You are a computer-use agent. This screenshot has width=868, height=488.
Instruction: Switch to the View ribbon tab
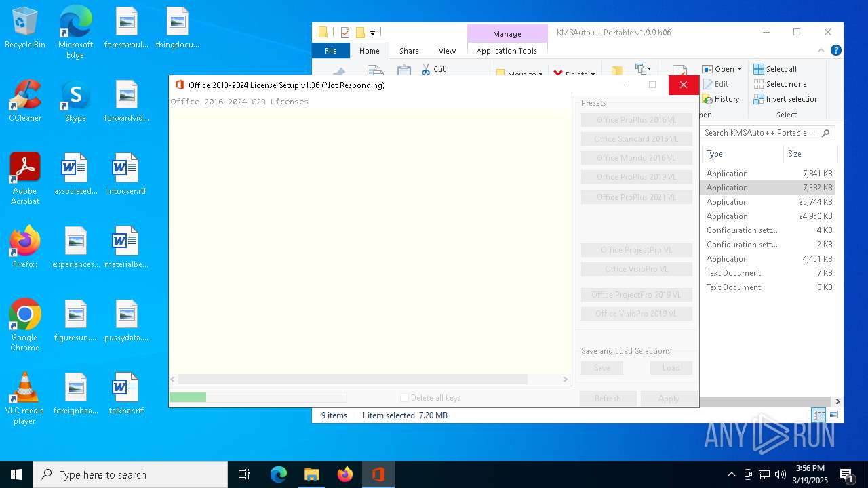click(447, 51)
